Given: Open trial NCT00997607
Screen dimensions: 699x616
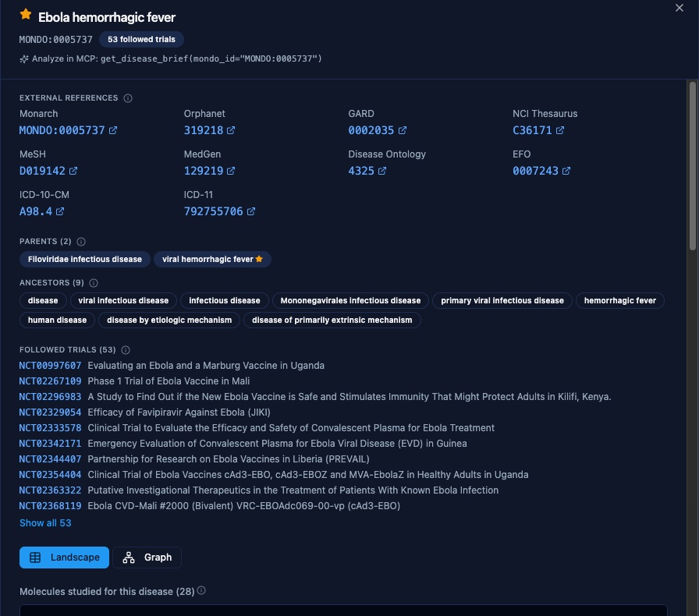Looking at the screenshot, I should click(50, 366).
